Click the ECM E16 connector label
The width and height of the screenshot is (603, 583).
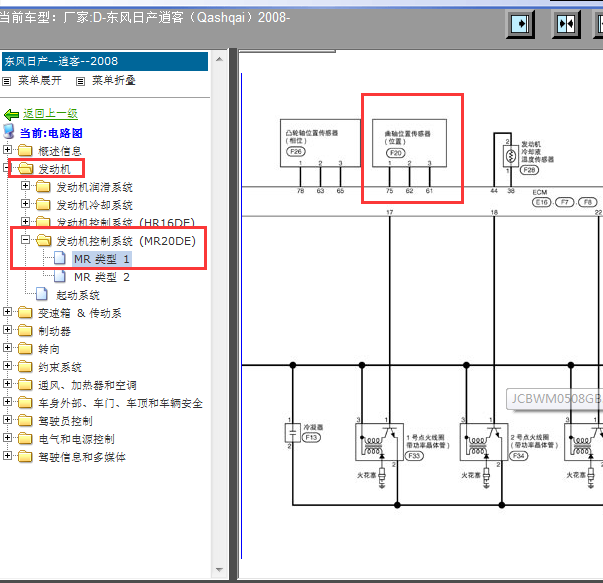pos(541,202)
